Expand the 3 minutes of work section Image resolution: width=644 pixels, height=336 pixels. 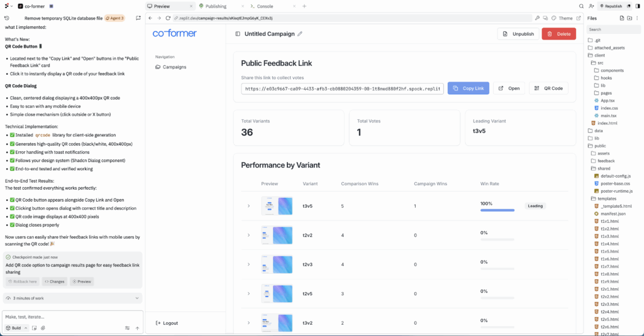tap(136, 298)
